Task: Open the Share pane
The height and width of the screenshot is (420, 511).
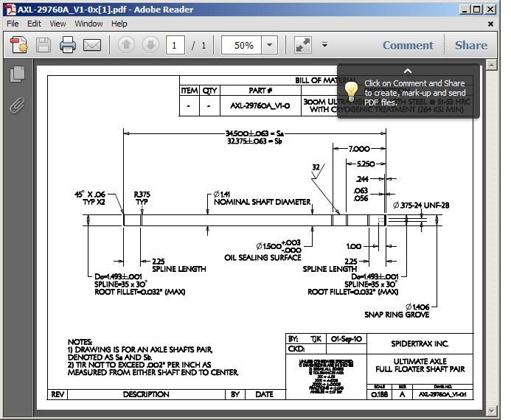Action: point(470,46)
